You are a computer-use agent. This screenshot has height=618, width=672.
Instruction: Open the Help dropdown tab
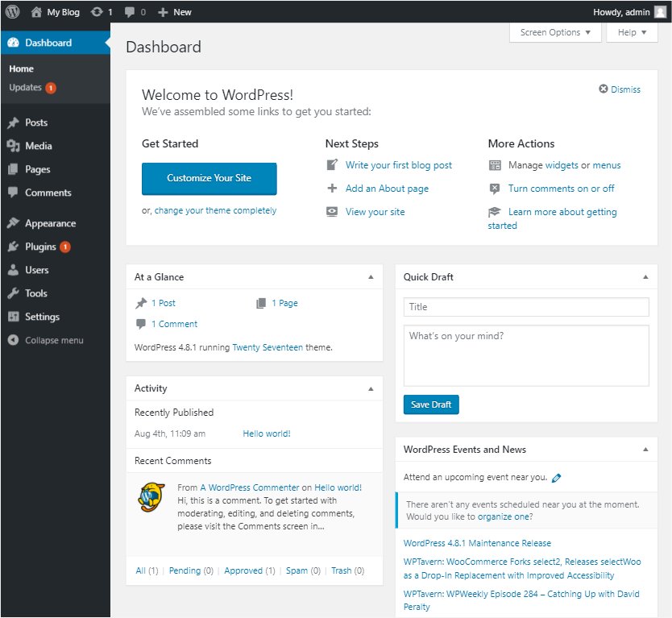click(x=633, y=32)
